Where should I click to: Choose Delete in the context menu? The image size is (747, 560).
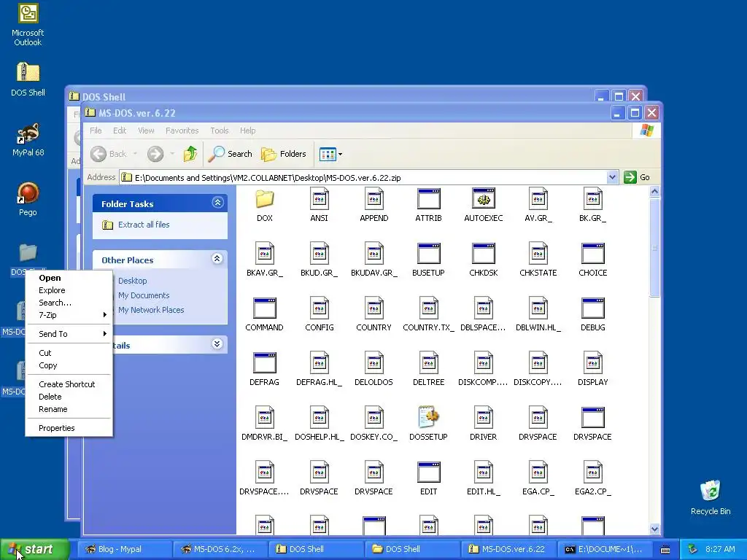(x=69, y=397)
